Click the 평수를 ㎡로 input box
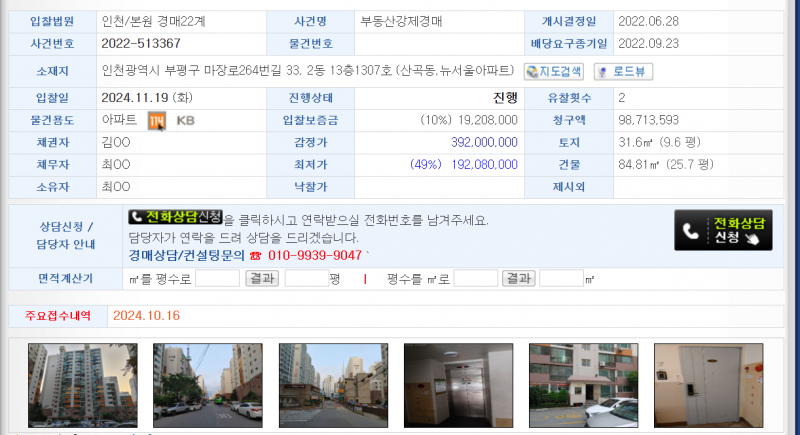This screenshot has width=800, height=435. coord(475,278)
